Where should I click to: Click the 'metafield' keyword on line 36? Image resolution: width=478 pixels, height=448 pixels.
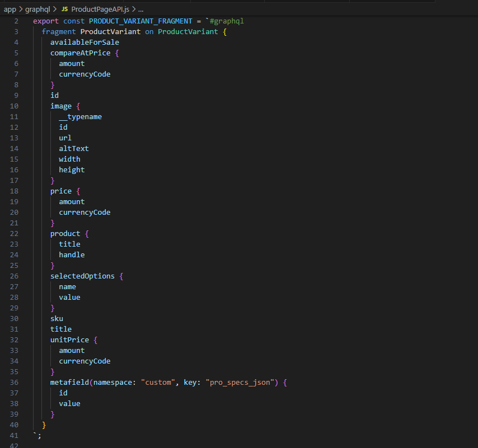click(x=69, y=383)
